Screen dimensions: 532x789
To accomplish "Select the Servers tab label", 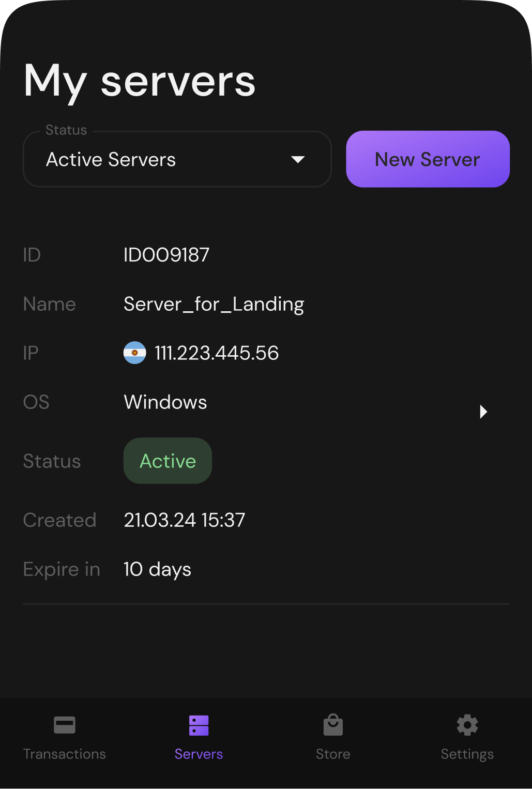I will tap(199, 754).
